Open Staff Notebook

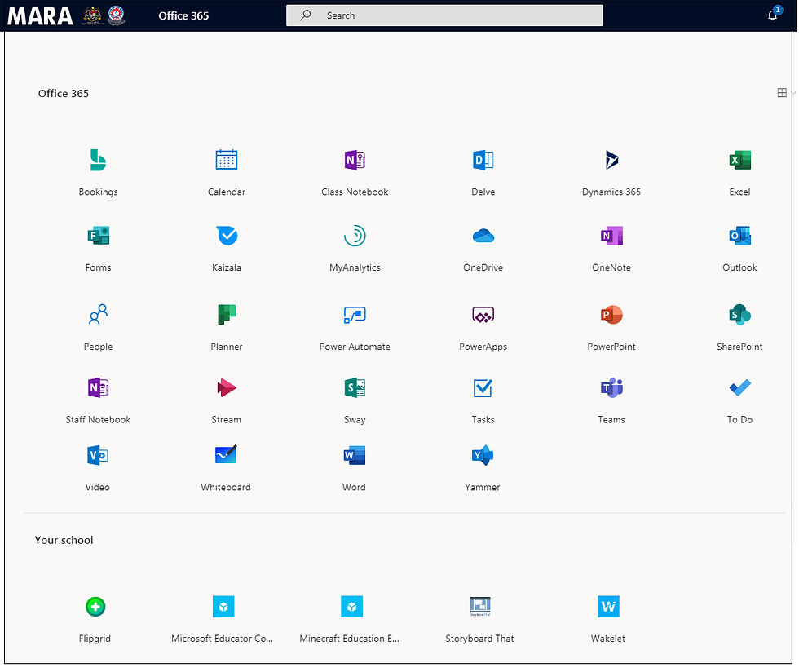point(98,400)
